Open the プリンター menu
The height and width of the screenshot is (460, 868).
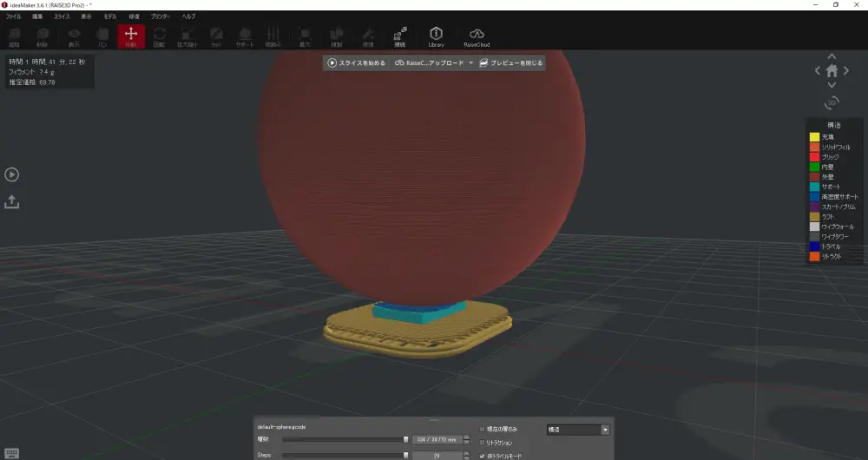coord(161,16)
